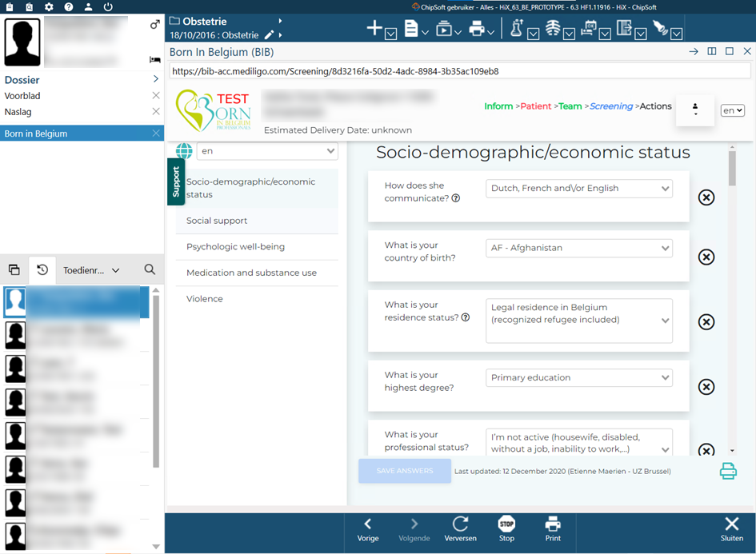Click the arrow detach icon of BIB panel
The width and height of the screenshot is (756, 554).
coord(694,51)
